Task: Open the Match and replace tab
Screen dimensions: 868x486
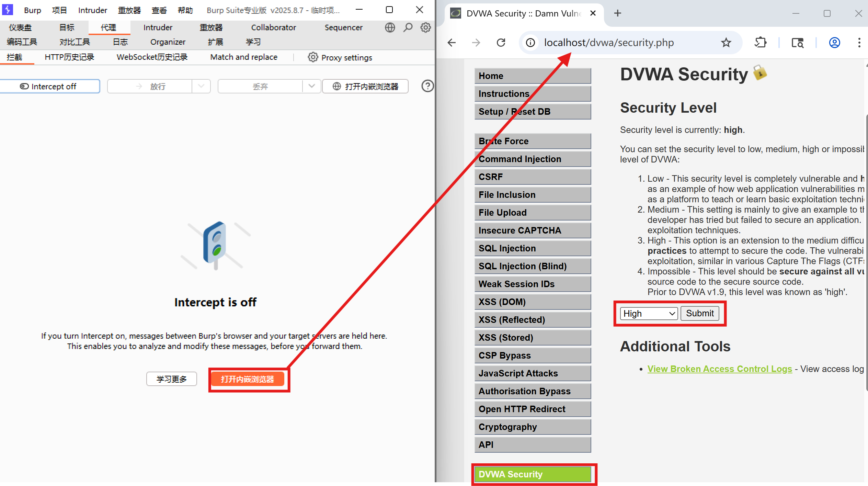Action: (x=244, y=57)
